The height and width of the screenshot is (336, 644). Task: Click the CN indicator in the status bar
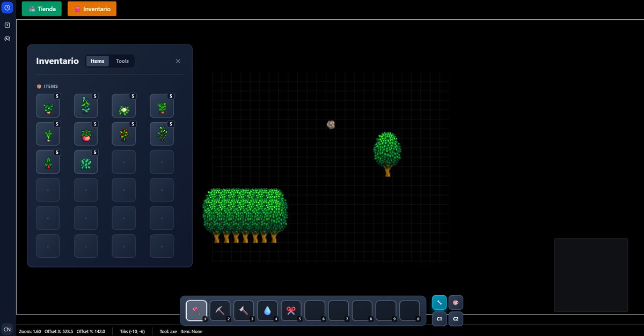click(x=7, y=329)
